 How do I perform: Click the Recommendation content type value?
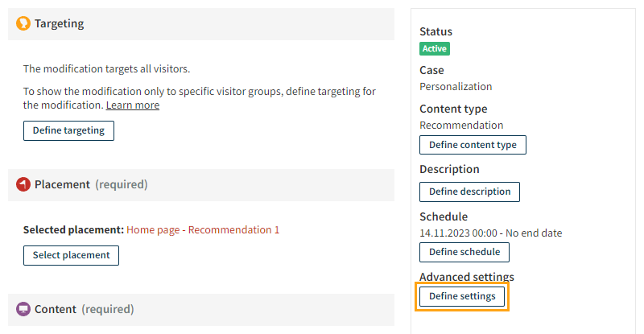pyautogui.click(x=461, y=126)
